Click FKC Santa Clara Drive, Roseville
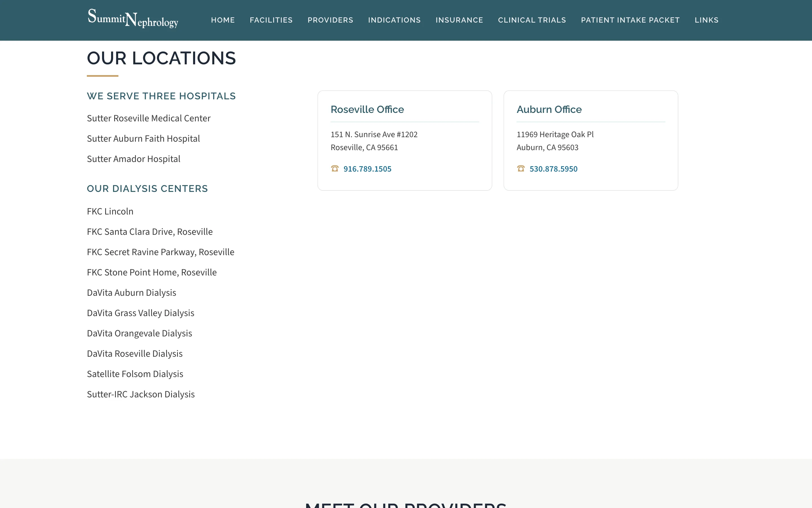This screenshot has height=508, width=812. pyautogui.click(x=150, y=232)
